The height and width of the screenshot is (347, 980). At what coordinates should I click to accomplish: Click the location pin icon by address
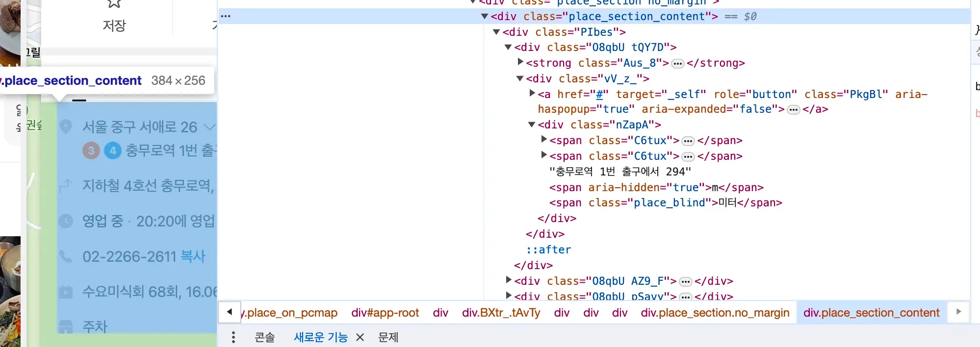click(65, 127)
